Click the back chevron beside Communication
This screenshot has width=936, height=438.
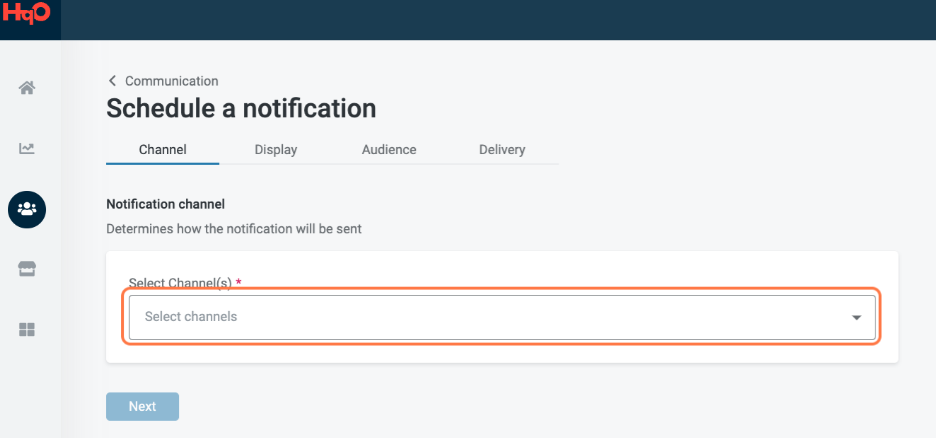pyautogui.click(x=112, y=81)
